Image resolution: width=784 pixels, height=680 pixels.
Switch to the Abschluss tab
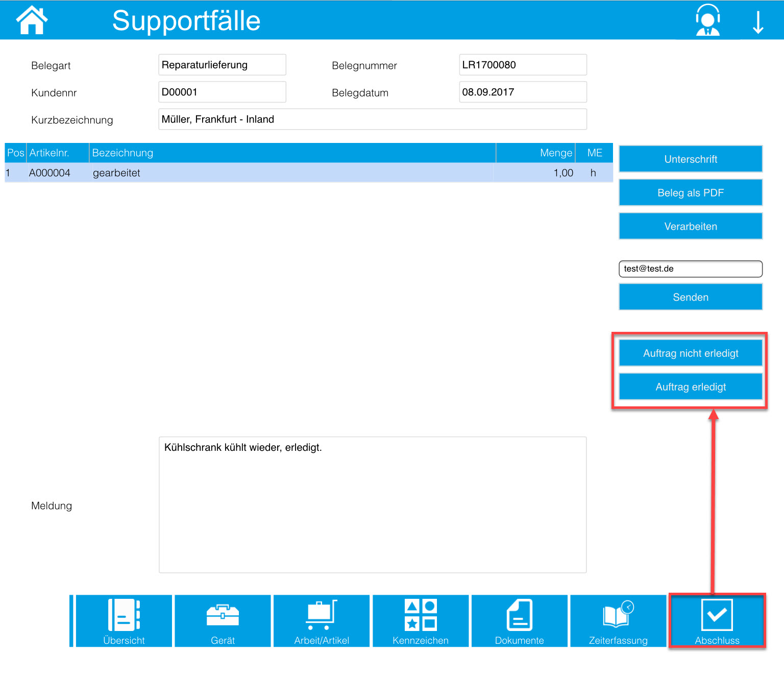coord(717,621)
